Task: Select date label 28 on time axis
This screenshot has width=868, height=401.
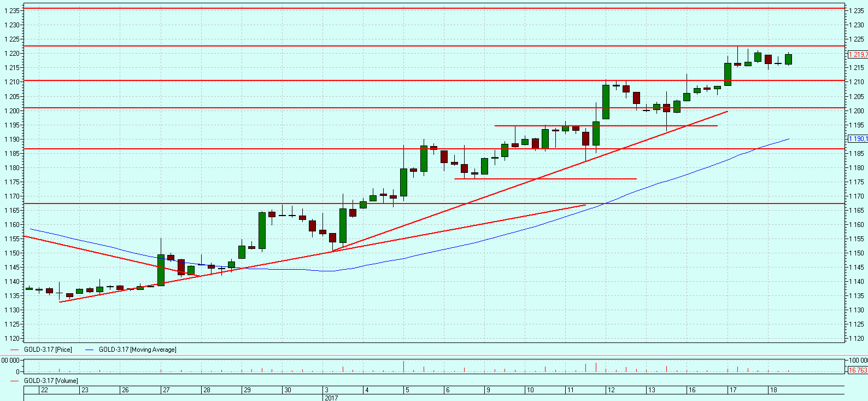Action: [x=207, y=390]
